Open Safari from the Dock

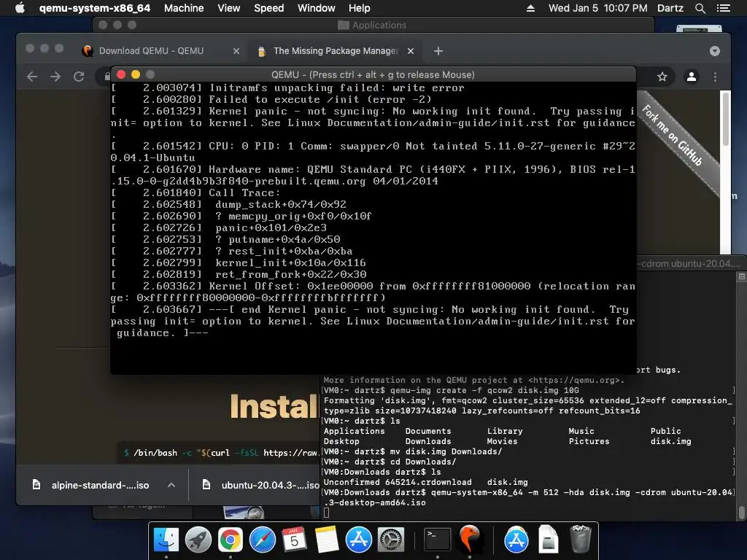coord(263,540)
